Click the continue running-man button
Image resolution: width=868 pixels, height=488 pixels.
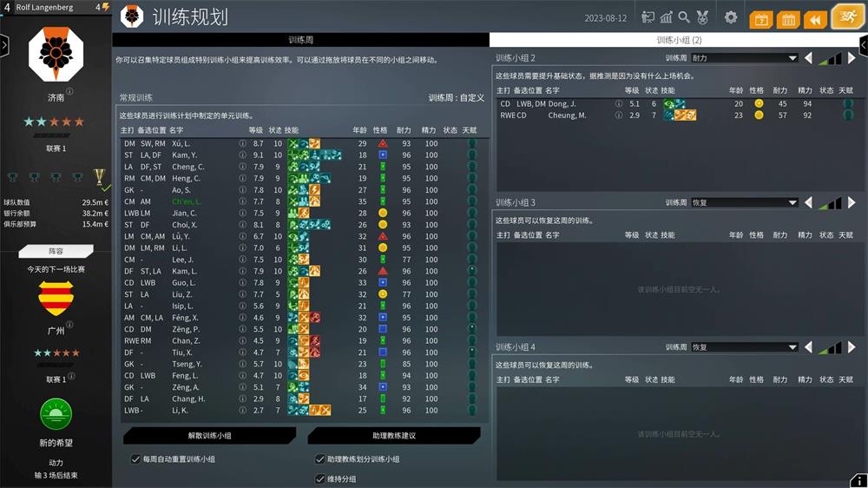click(x=847, y=17)
